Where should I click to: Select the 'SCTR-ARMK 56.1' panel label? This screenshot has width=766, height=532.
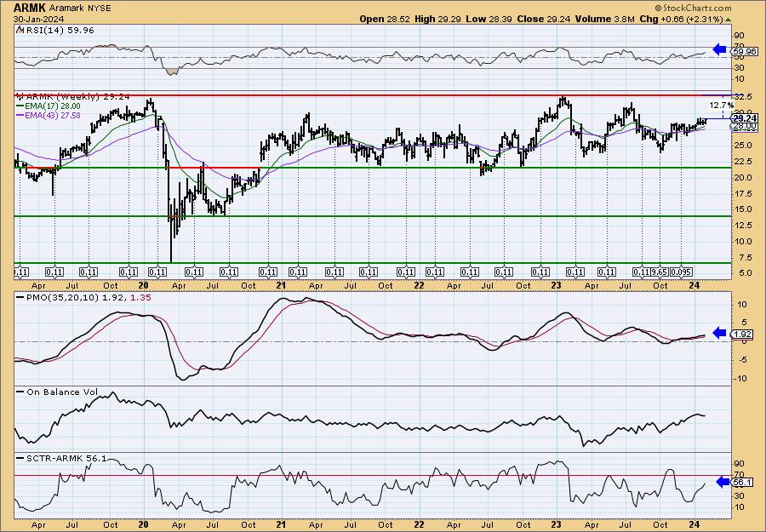click(61, 458)
